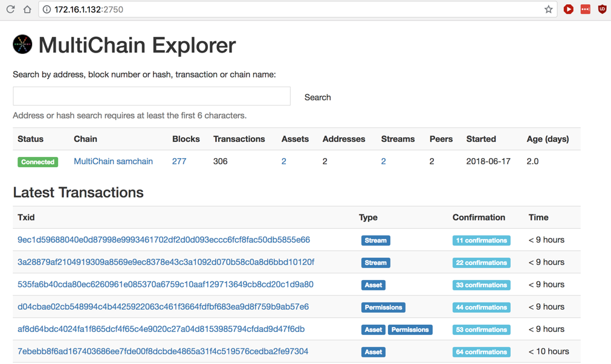Click the browser reload icon
611x364 pixels.
(x=10, y=10)
